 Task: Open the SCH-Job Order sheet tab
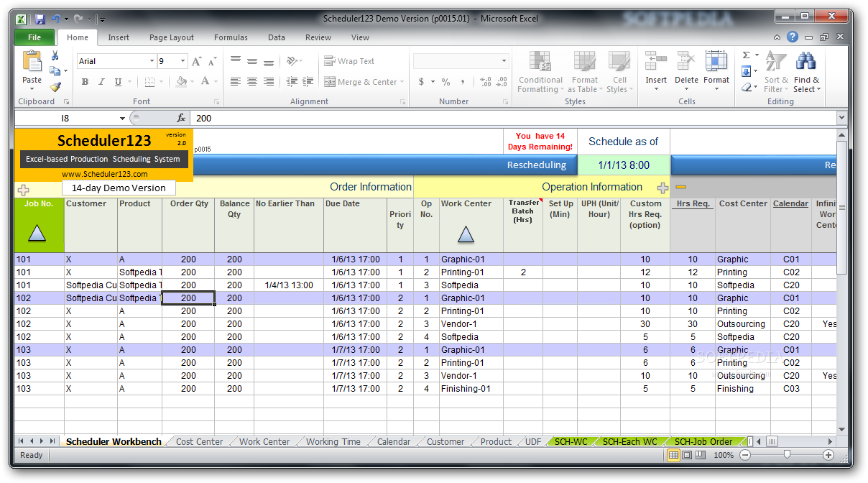click(703, 441)
